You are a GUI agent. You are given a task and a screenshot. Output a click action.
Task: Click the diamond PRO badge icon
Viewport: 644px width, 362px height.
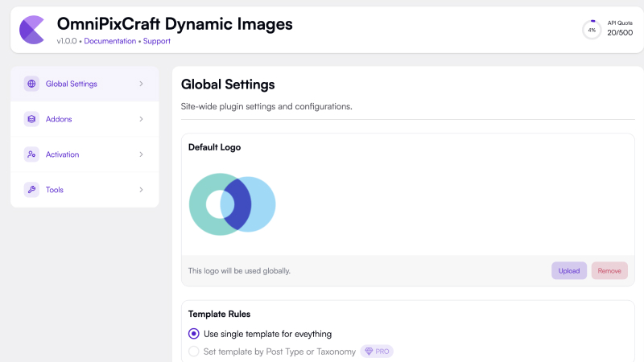coord(369,352)
